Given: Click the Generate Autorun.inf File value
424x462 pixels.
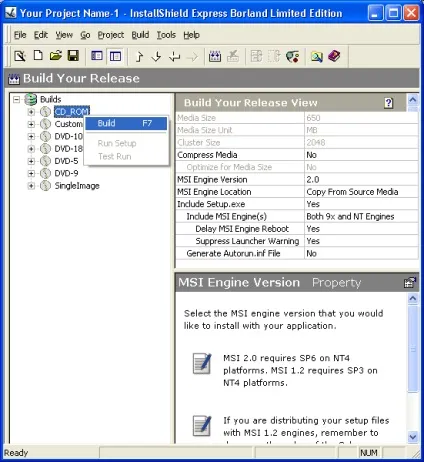Looking at the screenshot, I should 361,254.
